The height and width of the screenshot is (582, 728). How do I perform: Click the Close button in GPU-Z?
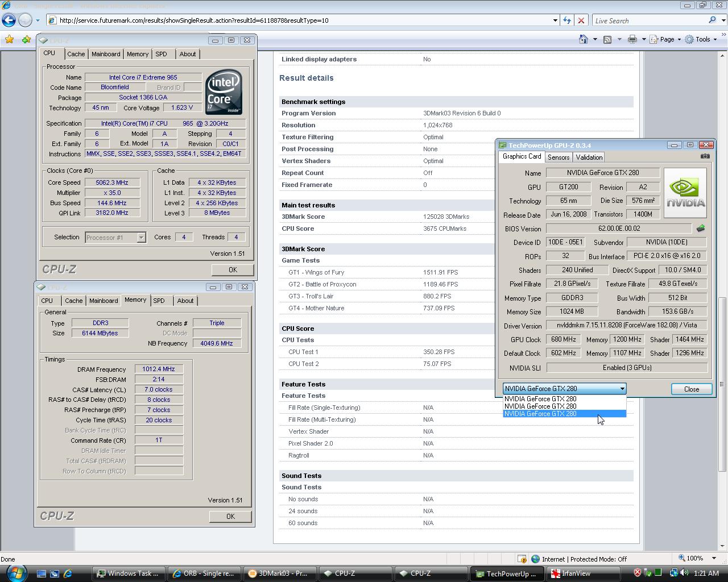coord(692,389)
